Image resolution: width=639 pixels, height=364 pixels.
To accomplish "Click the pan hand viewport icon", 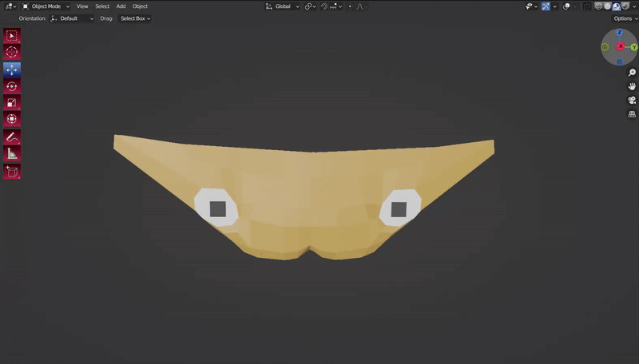I will coord(632,86).
